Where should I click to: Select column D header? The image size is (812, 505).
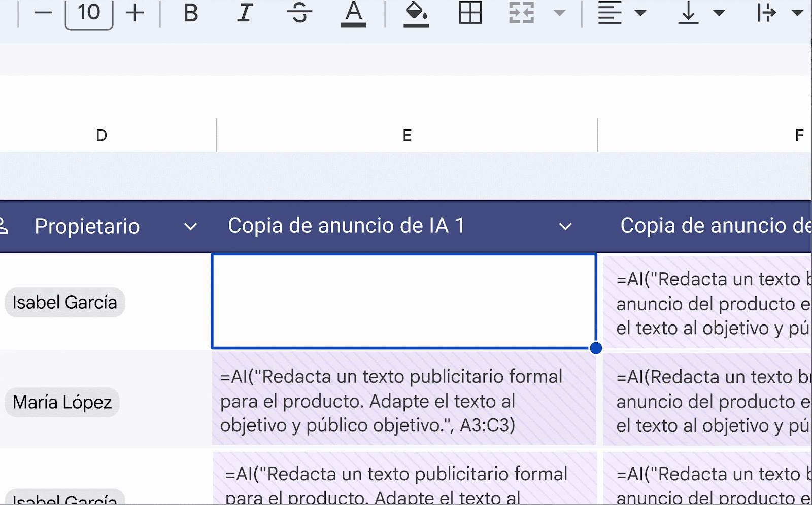pos(101,135)
